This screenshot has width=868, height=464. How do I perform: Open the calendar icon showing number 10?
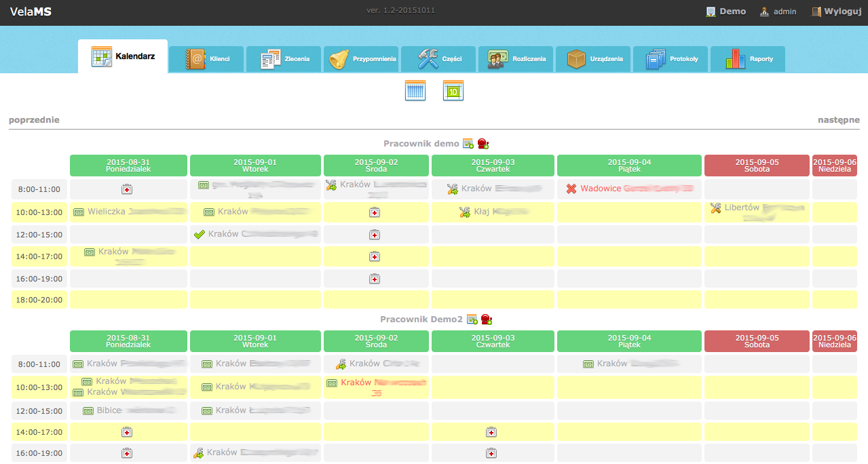pos(453,90)
